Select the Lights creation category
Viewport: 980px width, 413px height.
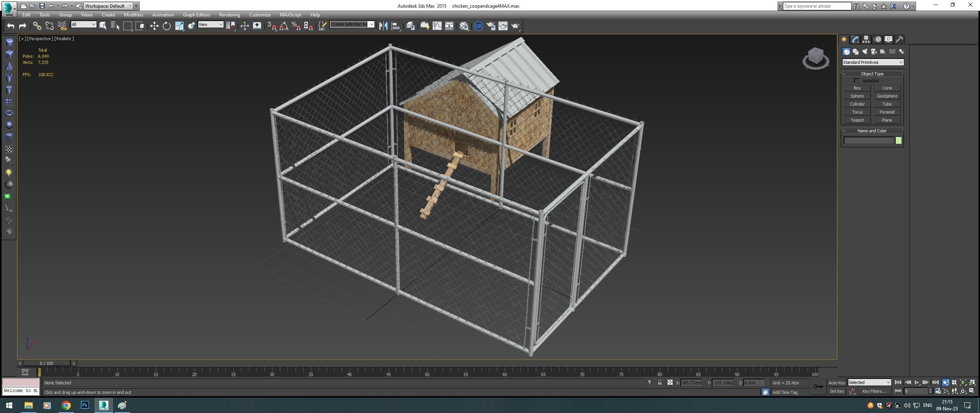click(x=865, y=52)
